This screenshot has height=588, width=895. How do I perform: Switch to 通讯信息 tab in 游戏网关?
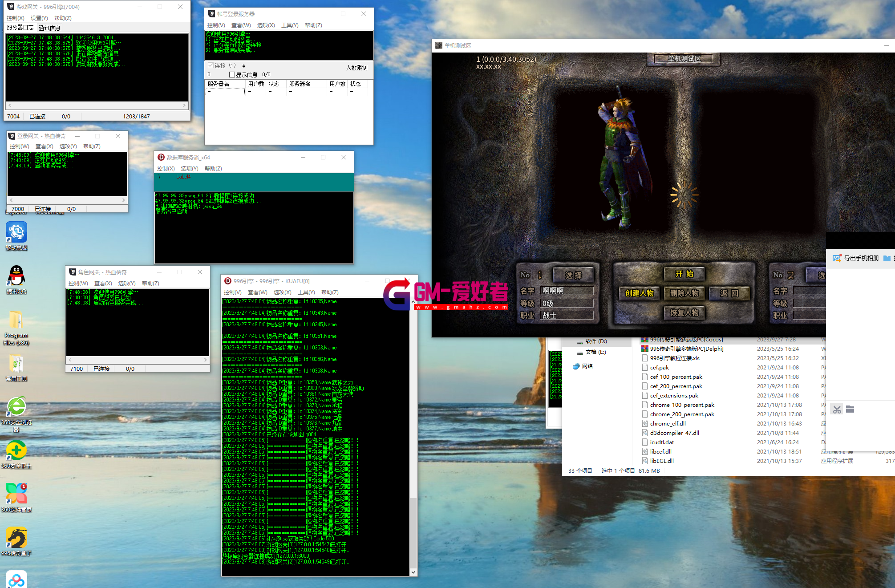(x=49, y=28)
